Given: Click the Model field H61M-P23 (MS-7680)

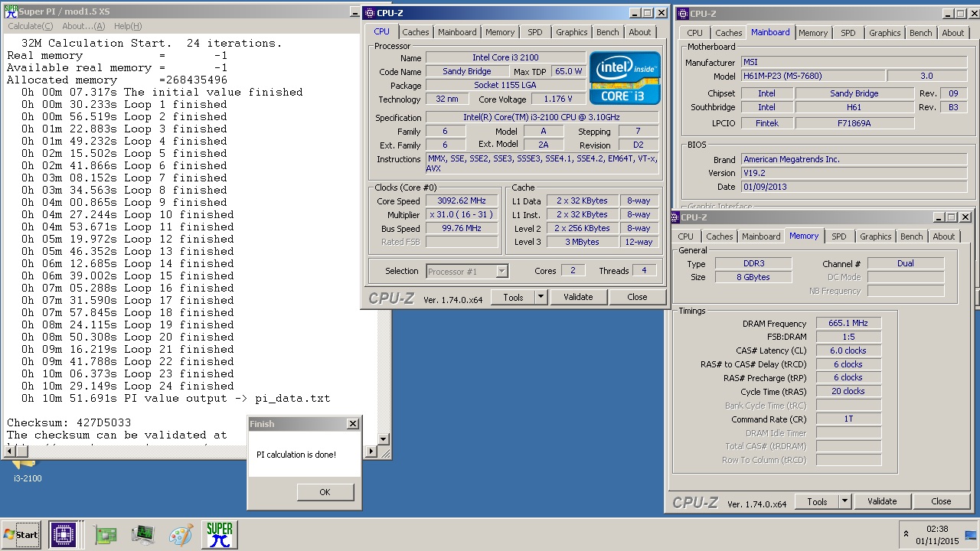Looking at the screenshot, I should 813,77.
